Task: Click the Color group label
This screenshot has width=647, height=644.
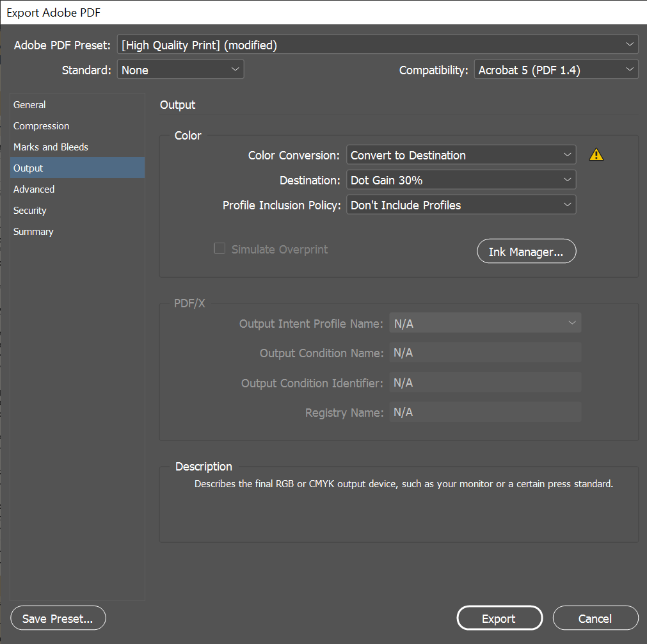Action: (x=188, y=136)
